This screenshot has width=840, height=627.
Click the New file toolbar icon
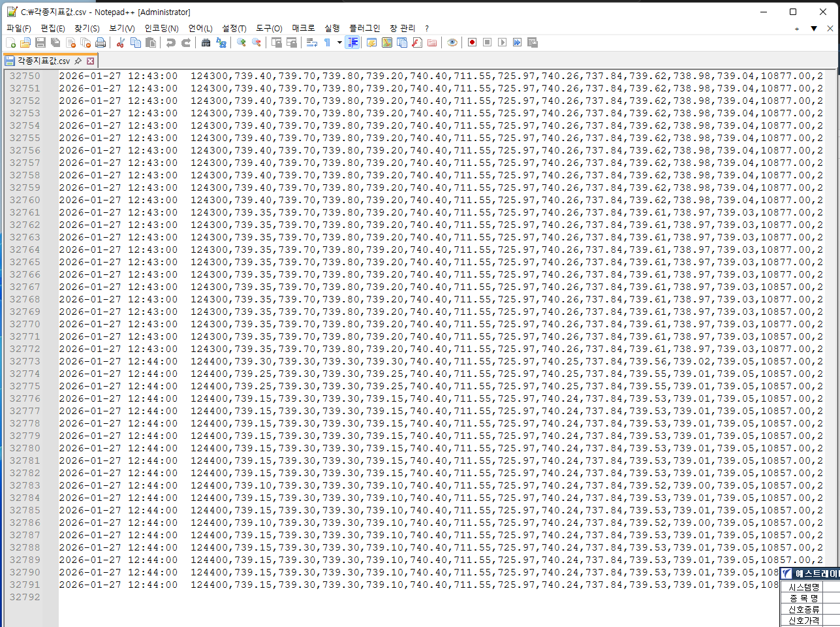(10, 42)
